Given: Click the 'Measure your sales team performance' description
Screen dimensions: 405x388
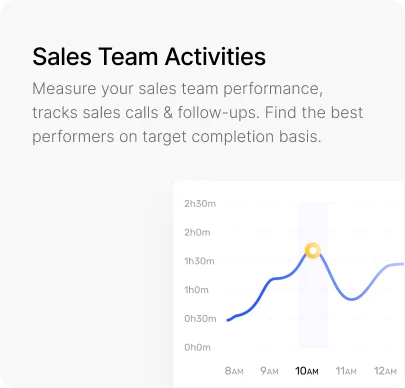Looking at the screenshot, I should click(178, 89).
